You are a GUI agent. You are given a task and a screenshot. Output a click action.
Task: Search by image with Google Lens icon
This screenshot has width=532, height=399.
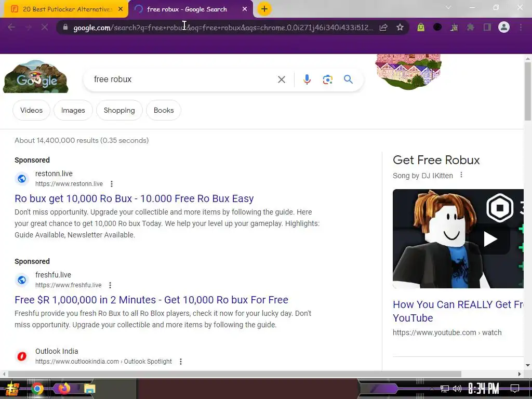pos(327,79)
